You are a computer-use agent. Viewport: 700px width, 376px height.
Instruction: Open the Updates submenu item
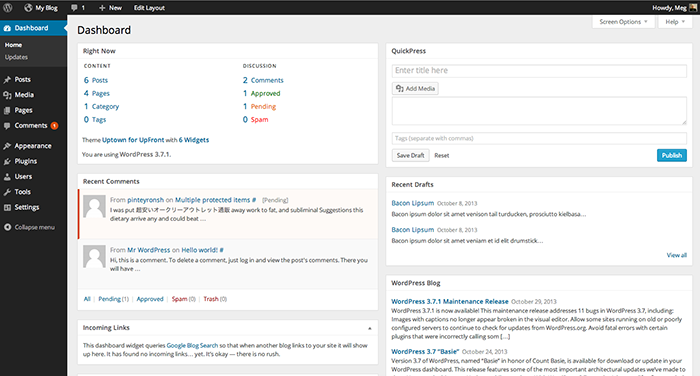pos(16,57)
